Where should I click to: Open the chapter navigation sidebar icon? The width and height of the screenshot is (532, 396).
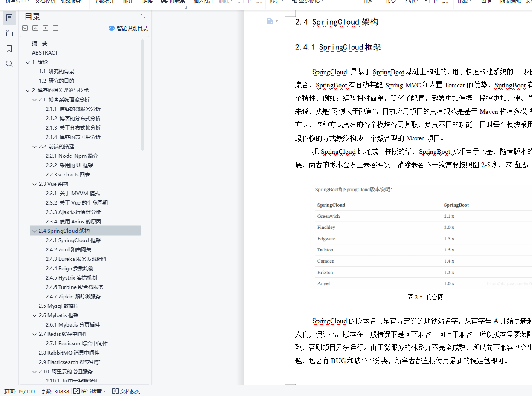(x=9, y=33)
